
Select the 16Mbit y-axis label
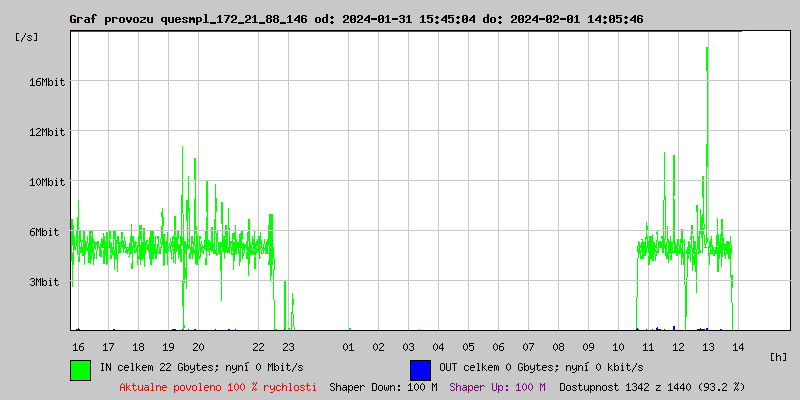tap(47, 82)
